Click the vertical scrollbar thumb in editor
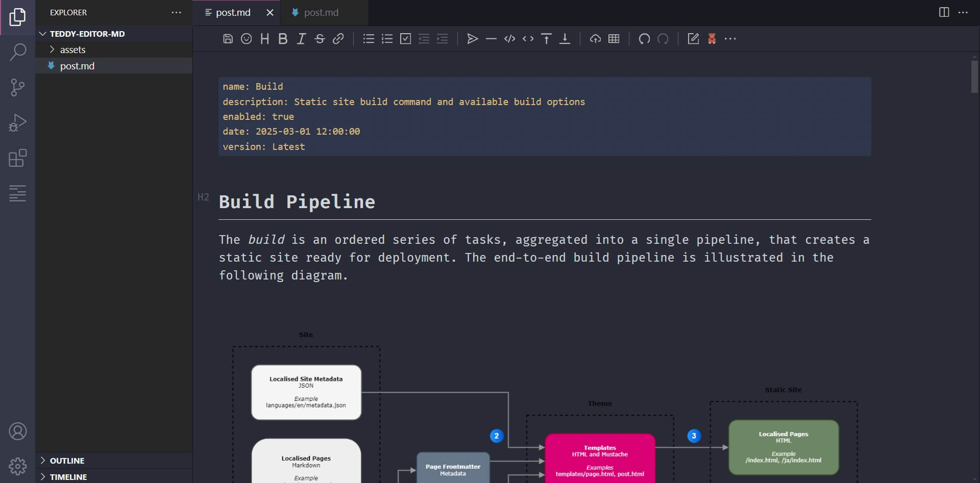The image size is (980, 483). tap(974, 77)
